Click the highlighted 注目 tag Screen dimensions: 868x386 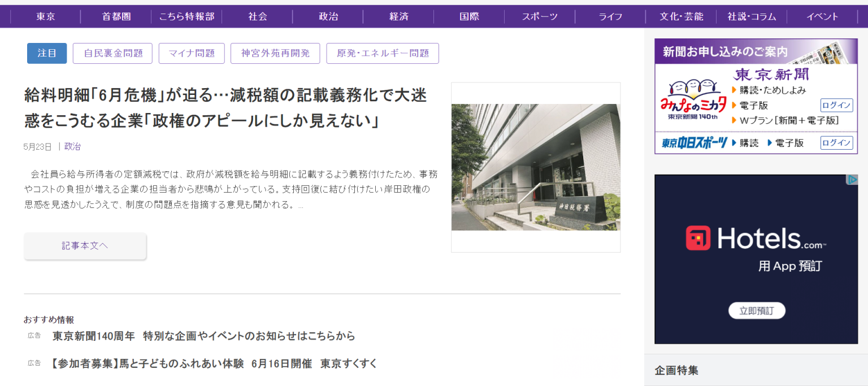(47, 53)
